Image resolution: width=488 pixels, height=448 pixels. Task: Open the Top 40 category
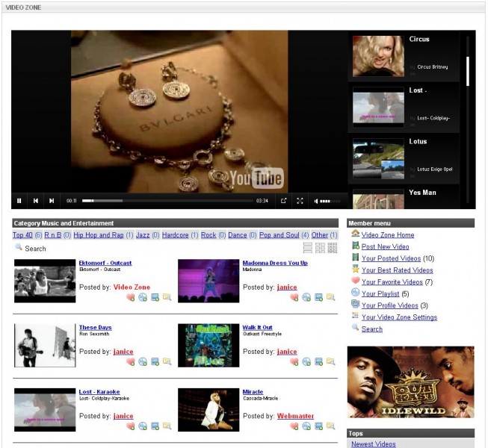22,235
